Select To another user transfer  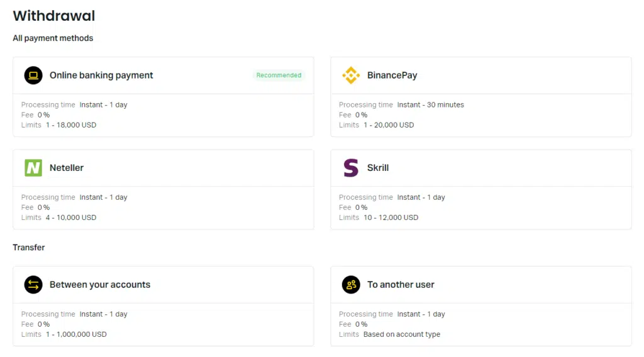point(481,306)
